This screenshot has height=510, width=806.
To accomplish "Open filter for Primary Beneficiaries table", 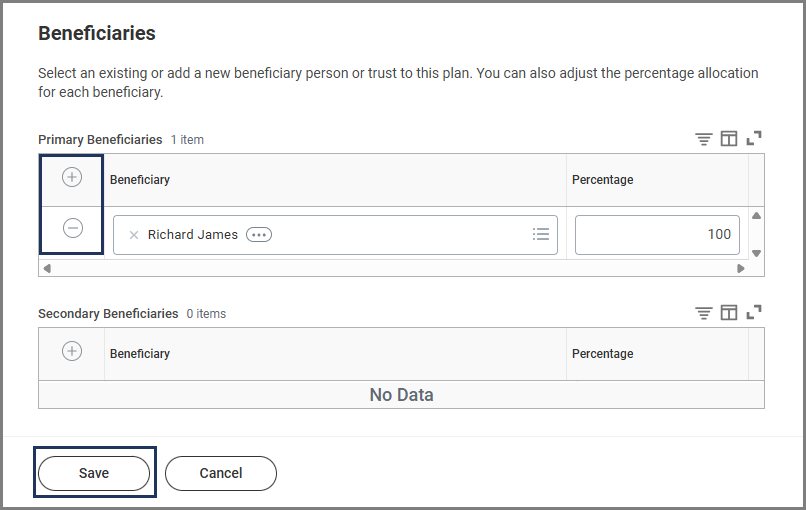I will click(x=704, y=139).
